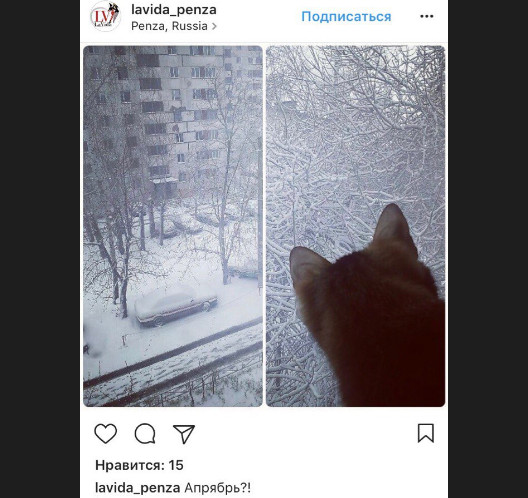Image resolution: width=528 pixels, height=498 pixels.
Task: Show who liked via Нравится: 15
Action: pyautogui.click(x=139, y=465)
